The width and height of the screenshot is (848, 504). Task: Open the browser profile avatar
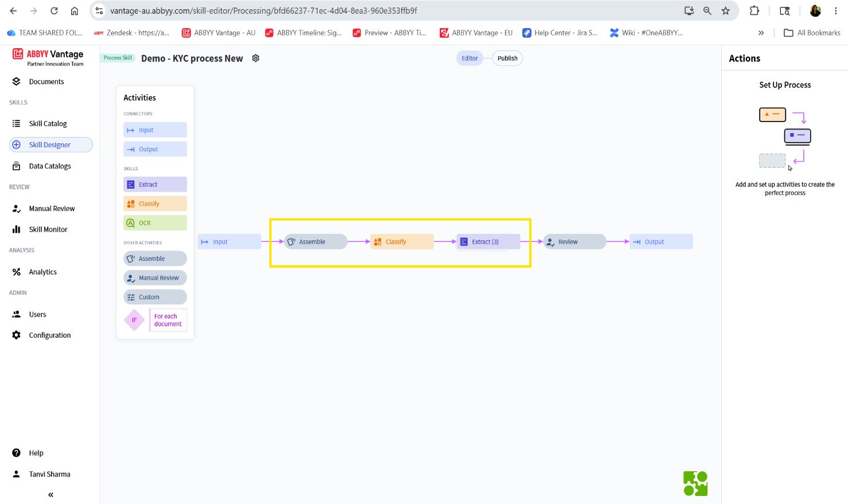(815, 10)
